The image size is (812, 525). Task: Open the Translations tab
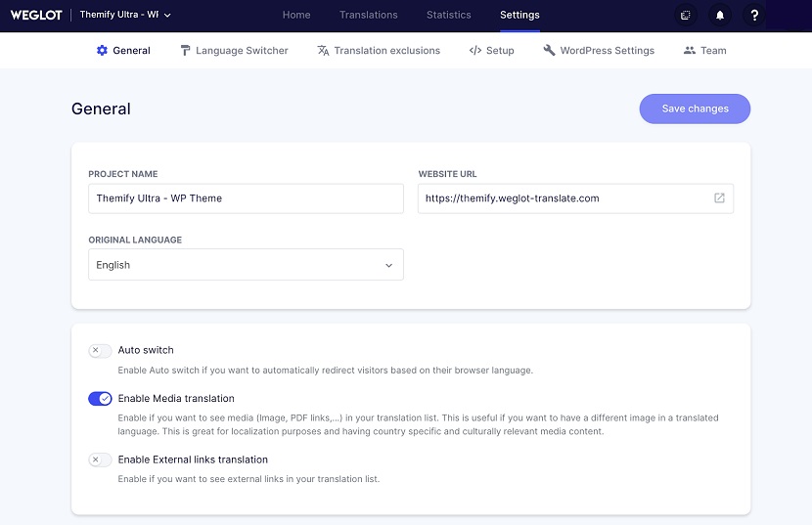[x=368, y=15]
